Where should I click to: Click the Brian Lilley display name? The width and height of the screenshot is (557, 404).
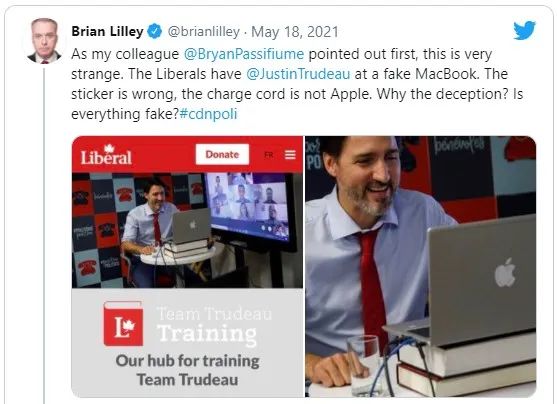[x=107, y=31]
